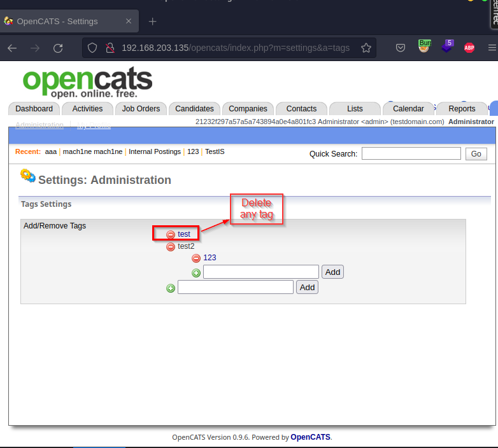This screenshot has height=448, width=498.
Task: Click green plus icon next to bottom tag field
Action: 171,288
